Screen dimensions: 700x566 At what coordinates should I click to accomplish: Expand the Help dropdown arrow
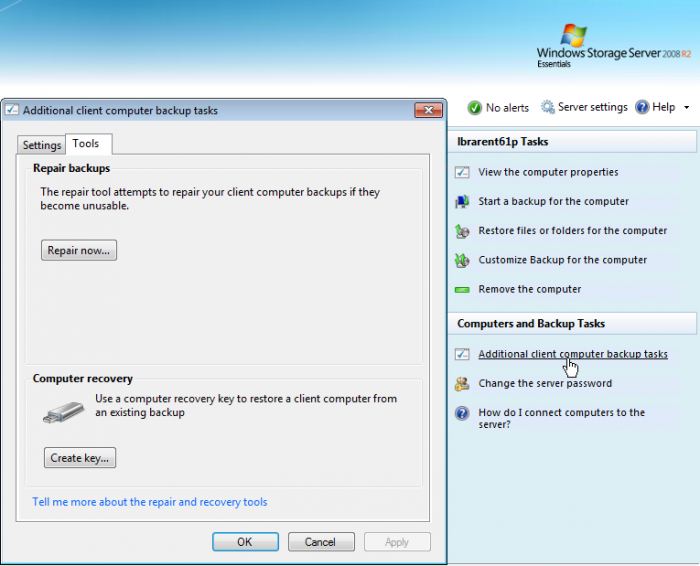coord(687,108)
